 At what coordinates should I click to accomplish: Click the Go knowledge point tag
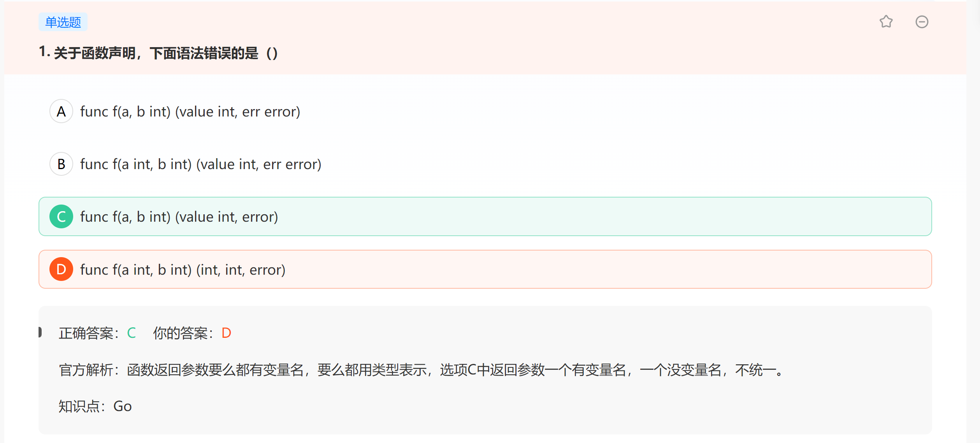(x=122, y=406)
